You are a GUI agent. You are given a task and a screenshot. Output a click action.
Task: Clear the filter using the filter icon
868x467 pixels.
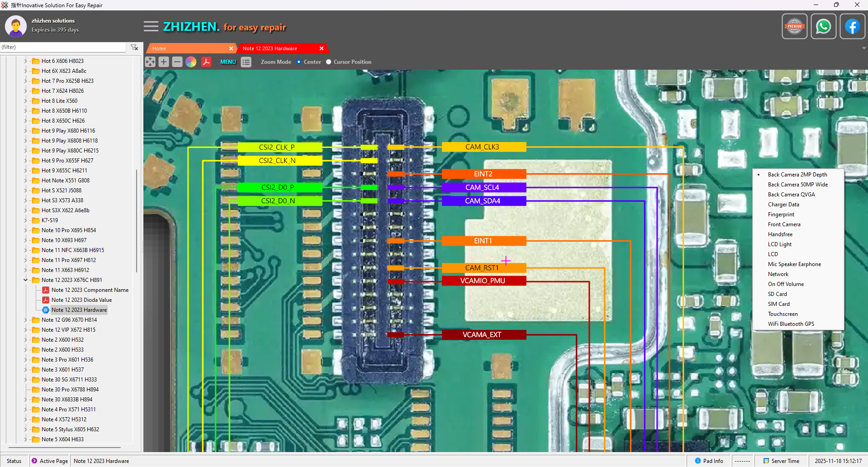[x=134, y=48]
